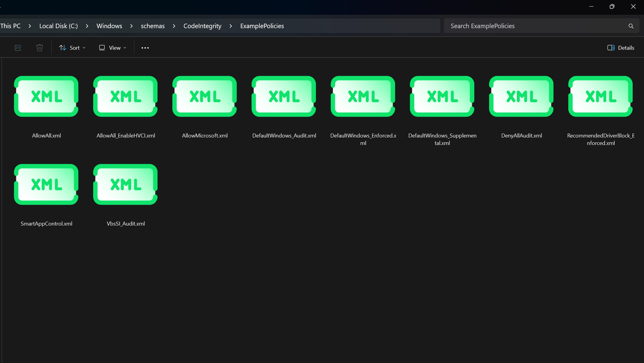Viewport: 644px width, 363px height.
Task: Click the DefaultWindows_Enforced.xml file name
Action: (x=363, y=139)
